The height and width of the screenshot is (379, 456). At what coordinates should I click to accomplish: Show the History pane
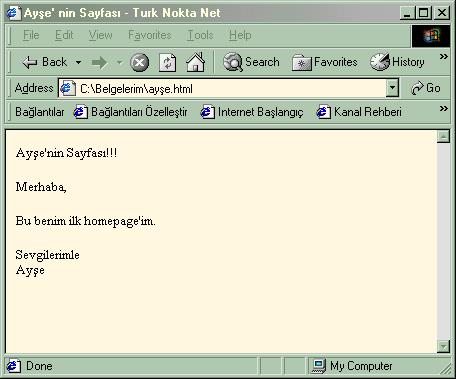397,62
